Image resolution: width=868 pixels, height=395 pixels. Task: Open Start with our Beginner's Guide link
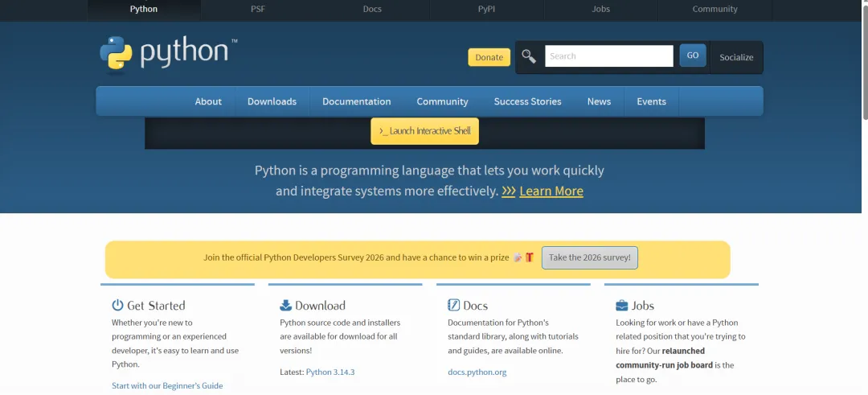(x=167, y=385)
